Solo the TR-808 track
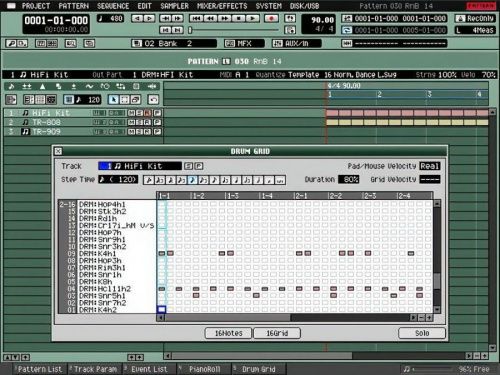The height and width of the screenshot is (375, 500). coord(140,122)
